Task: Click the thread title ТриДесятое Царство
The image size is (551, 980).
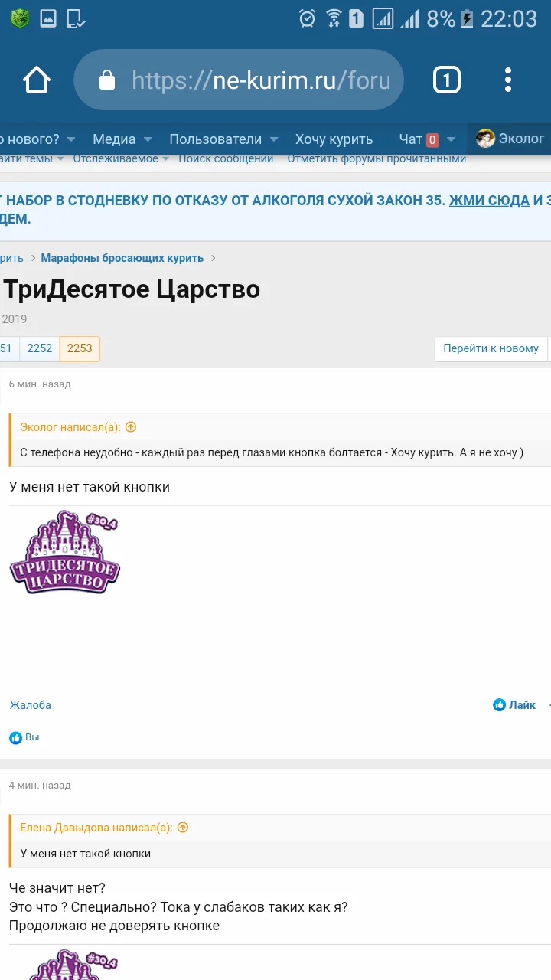Action: coord(132,289)
